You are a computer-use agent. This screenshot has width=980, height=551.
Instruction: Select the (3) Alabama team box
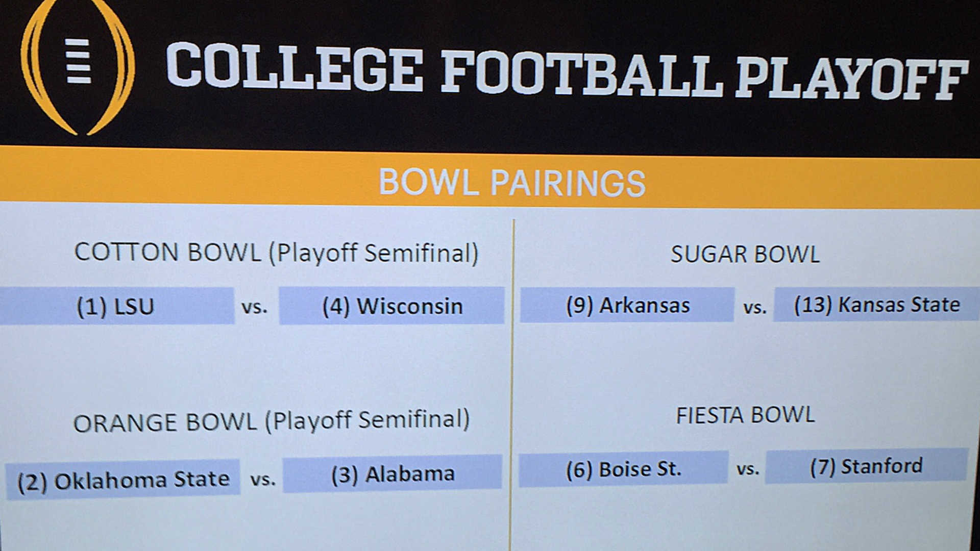pyautogui.click(x=392, y=474)
